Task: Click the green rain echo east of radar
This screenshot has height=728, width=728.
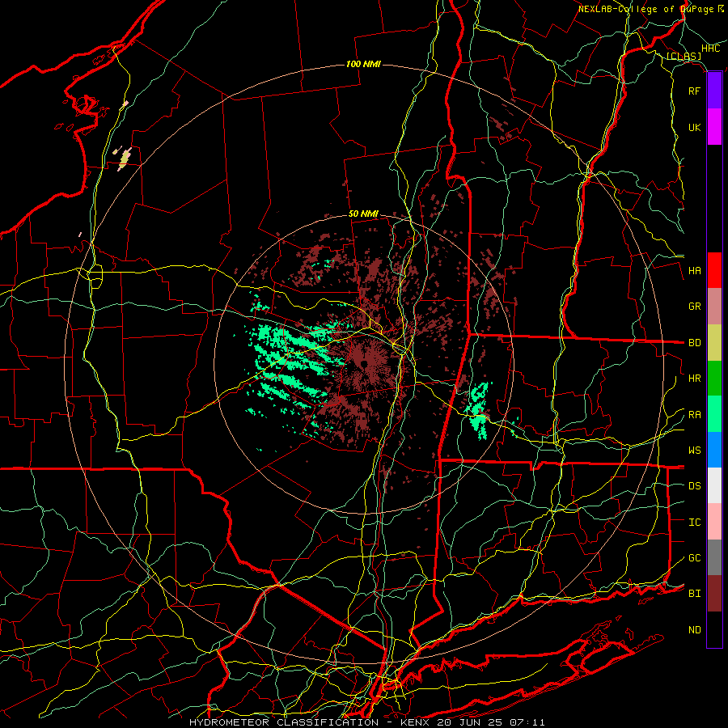Action: (478, 410)
